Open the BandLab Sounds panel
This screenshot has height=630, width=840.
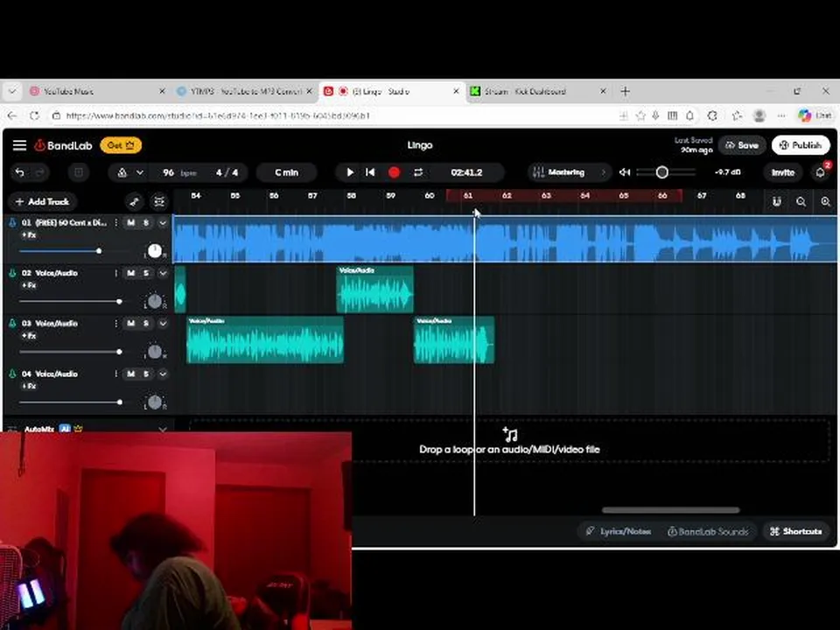point(708,531)
